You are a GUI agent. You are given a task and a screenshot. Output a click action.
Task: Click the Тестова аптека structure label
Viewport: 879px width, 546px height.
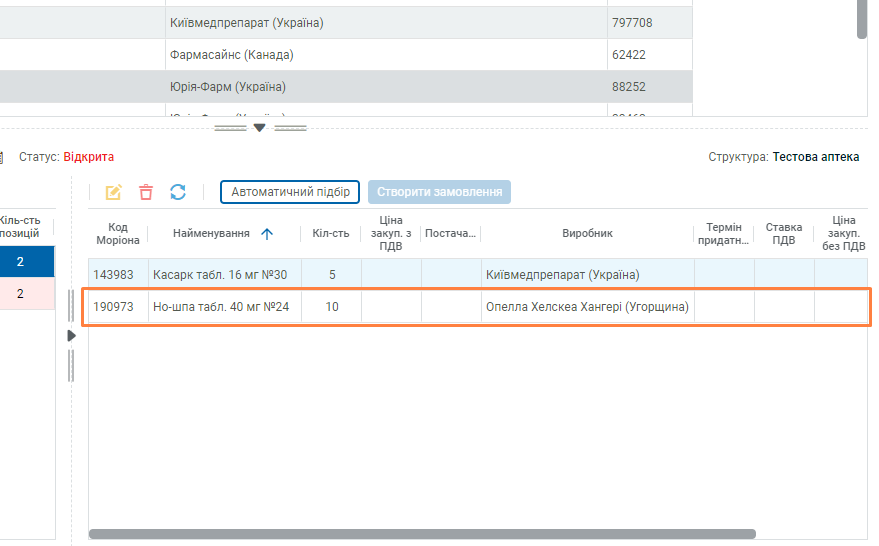(x=816, y=157)
